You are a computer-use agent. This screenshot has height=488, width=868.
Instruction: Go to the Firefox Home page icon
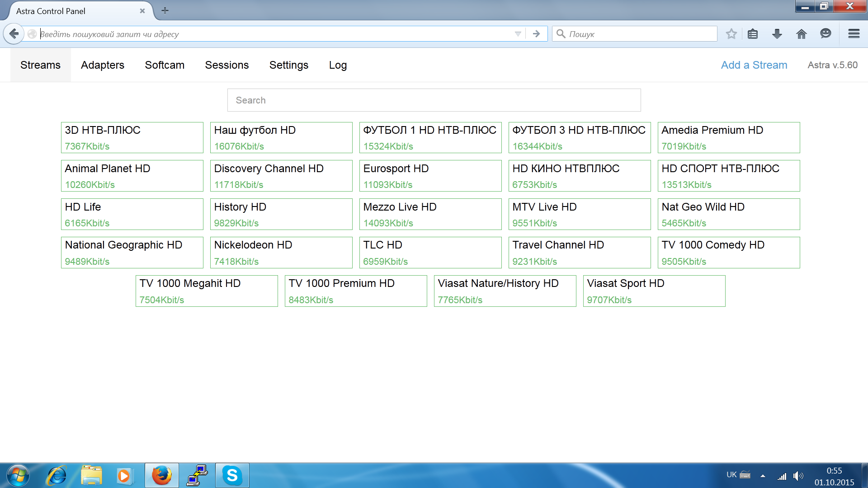pos(802,34)
